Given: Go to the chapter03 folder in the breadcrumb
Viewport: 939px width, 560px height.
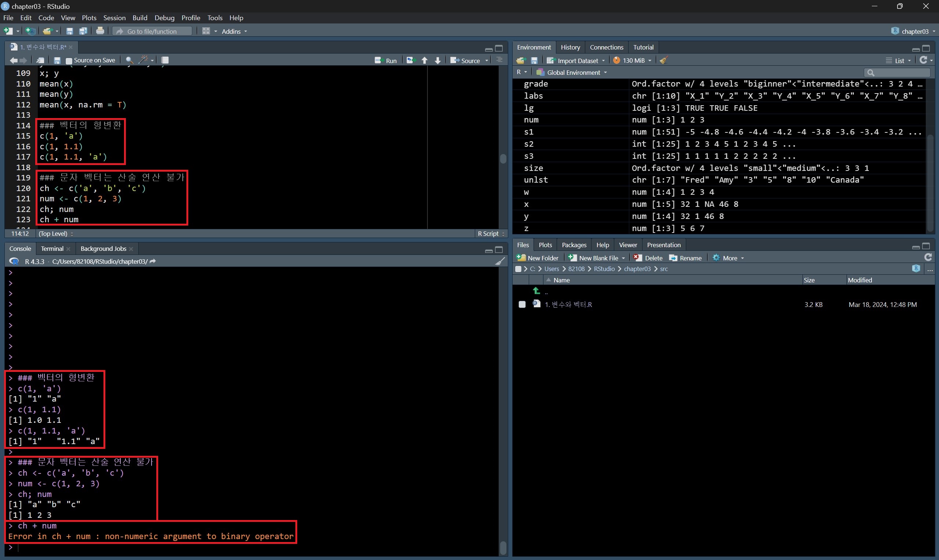Looking at the screenshot, I should pos(637,269).
